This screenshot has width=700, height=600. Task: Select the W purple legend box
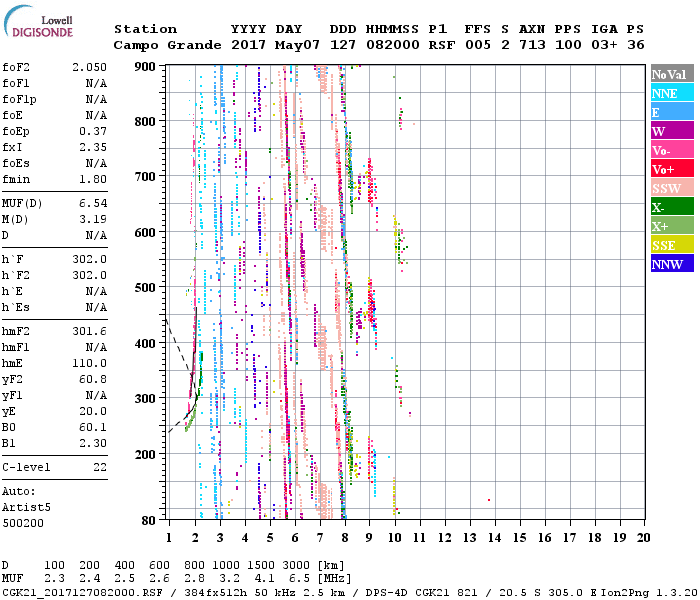coord(671,131)
